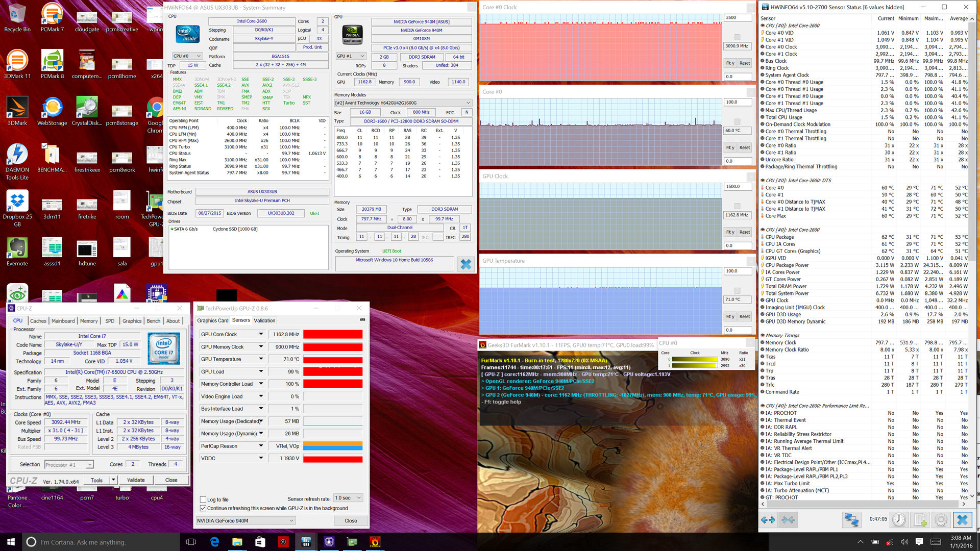
Task: Click the volume speaker tray icon
Action: pyautogui.click(x=904, y=542)
